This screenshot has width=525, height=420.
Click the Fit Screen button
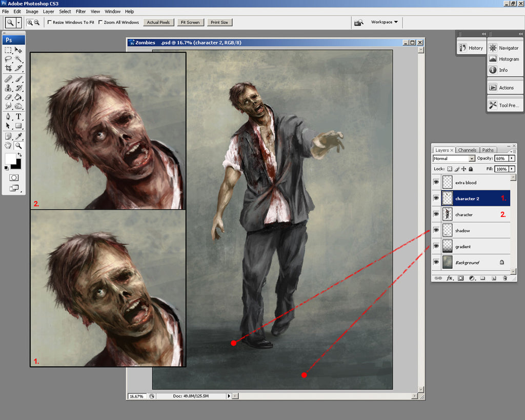tap(190, 22)
